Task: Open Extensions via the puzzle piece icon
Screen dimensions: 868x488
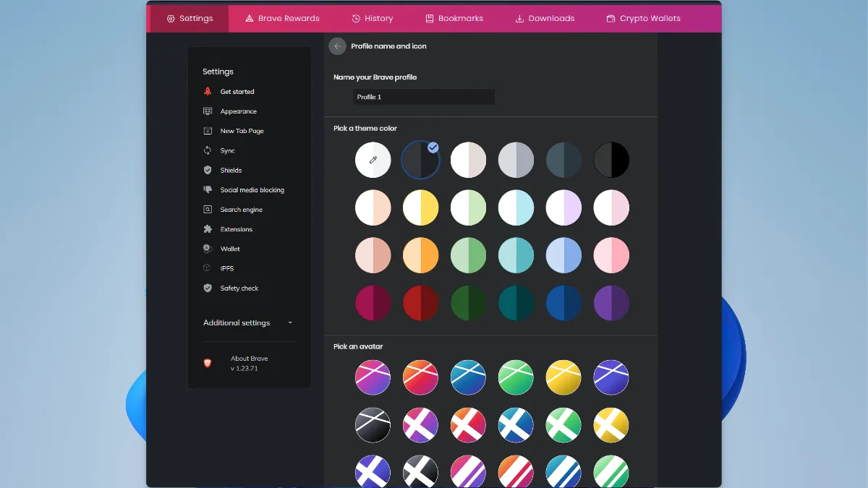Action: click(x=208, y=229)
